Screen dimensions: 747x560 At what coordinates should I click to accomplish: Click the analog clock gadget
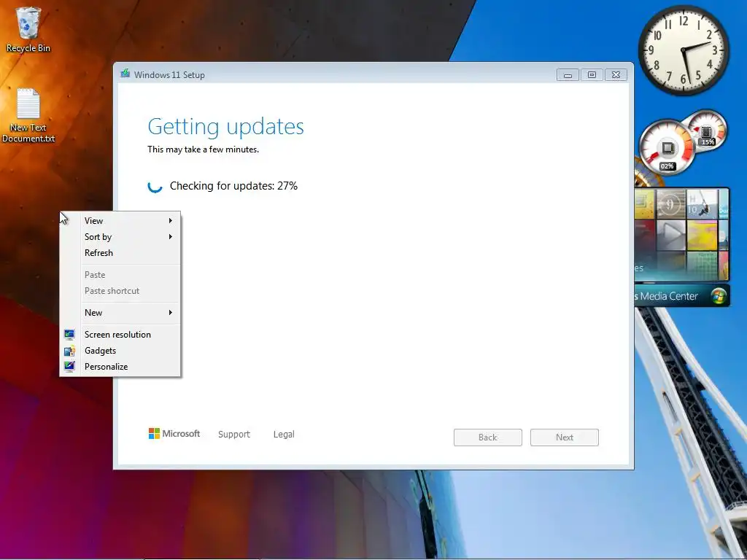pos(684,50)
